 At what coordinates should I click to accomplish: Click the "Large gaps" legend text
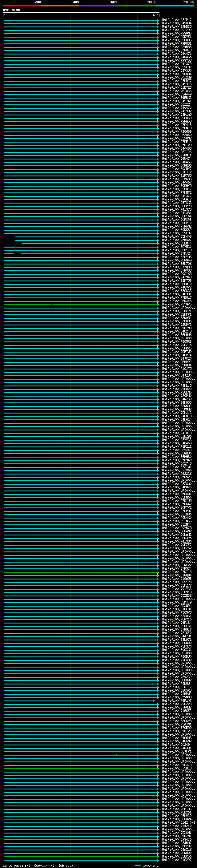(13, 866)
